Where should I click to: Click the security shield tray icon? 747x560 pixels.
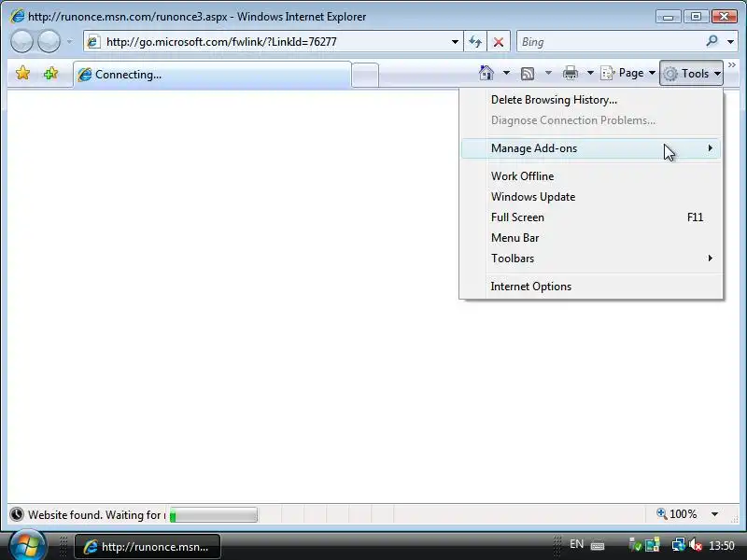click(x=635, y=545)
